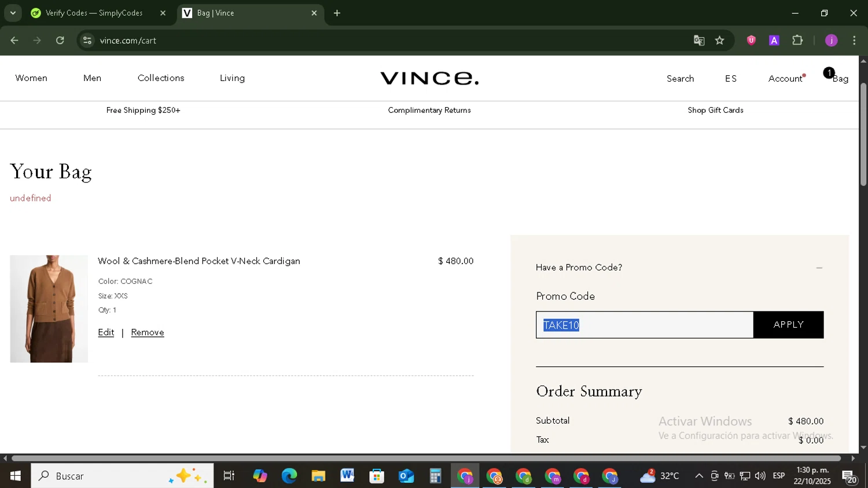This screenshot has width=868, height=488.
Task: Open the weather widget showing 32°C
Action: click(660, 476)
